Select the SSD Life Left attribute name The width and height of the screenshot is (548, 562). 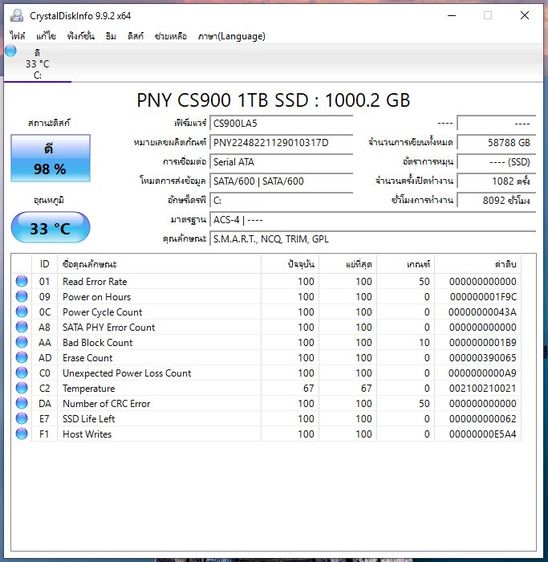click(89, 419)
